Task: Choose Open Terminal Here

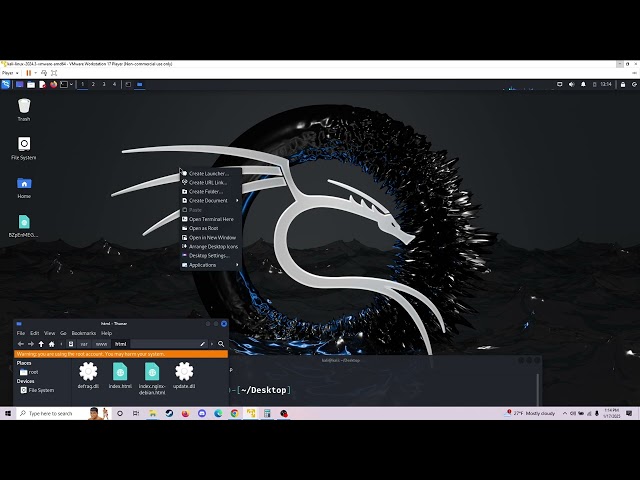Action: click(x=211, y=219)
